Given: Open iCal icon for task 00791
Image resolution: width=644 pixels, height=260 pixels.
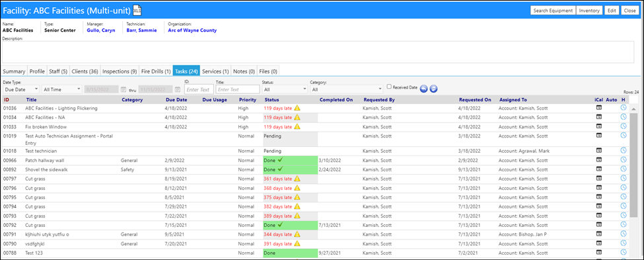Looking at the screenshot, I should (x=599, y=234).
